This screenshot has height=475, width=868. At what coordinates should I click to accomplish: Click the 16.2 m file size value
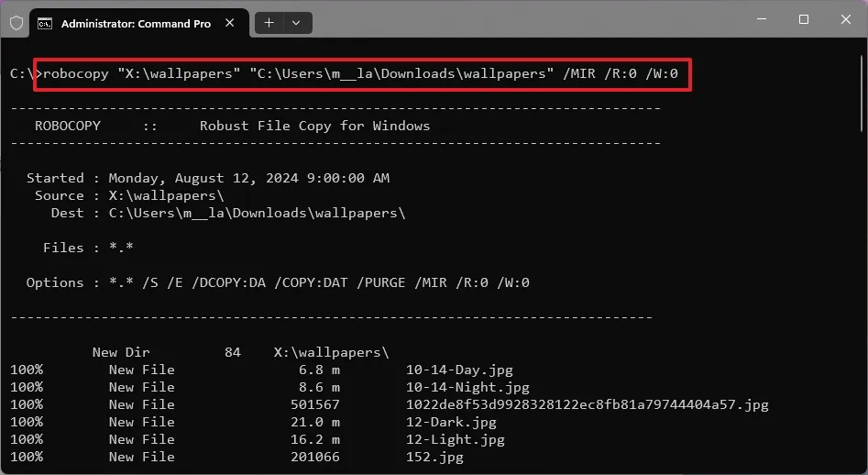pos(315,439)
